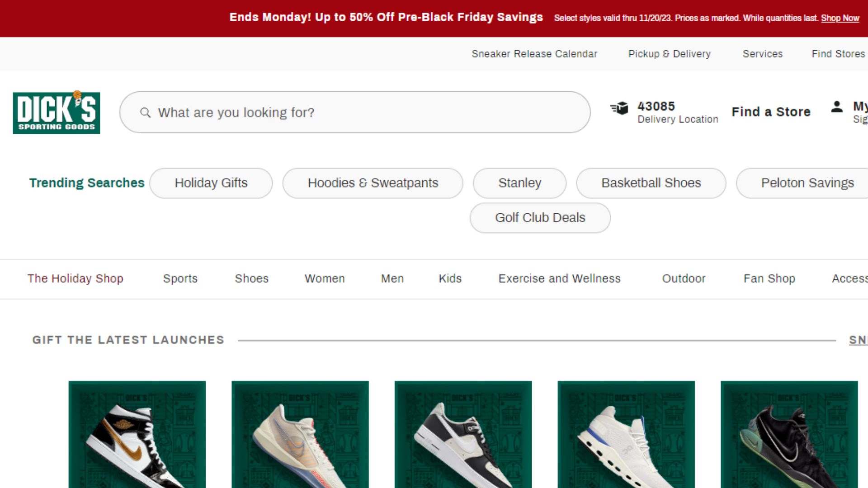Image resolution: width=868 pixels, height=488 pixels.
Task: Click the Dick's Sporting Goods logo
Action: [x=57, y=113]
